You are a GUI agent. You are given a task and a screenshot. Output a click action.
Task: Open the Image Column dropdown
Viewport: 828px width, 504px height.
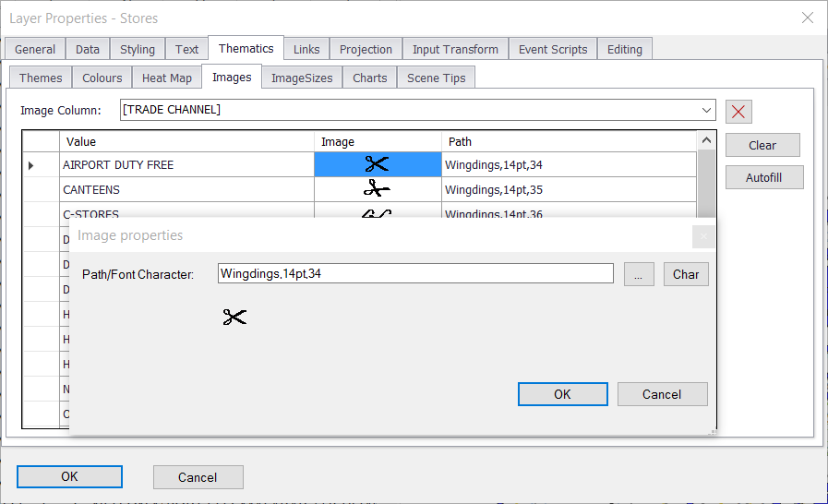(x=706, y=111)
